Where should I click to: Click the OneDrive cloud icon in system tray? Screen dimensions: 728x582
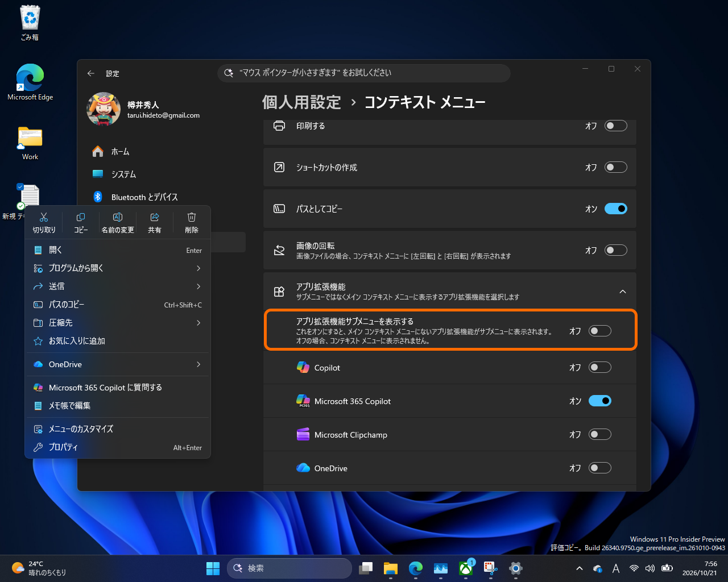pyautogui.click(x=598, y=568)
